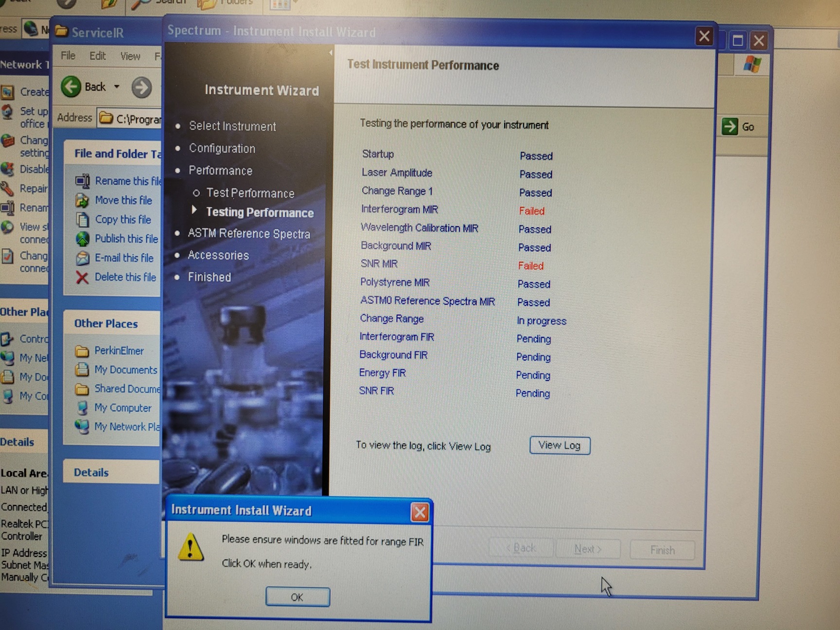Open the PerkinElmer folder link

[x=119, y=350]
